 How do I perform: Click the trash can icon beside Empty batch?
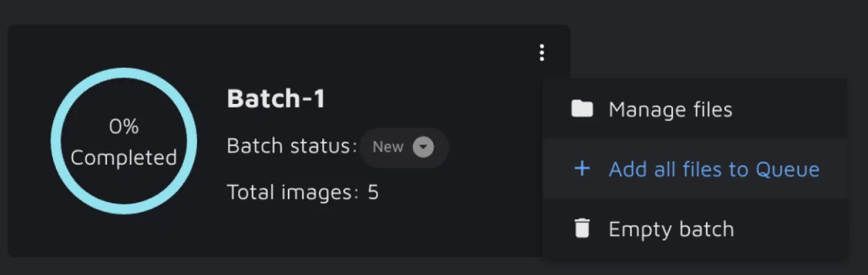[581, 229]
